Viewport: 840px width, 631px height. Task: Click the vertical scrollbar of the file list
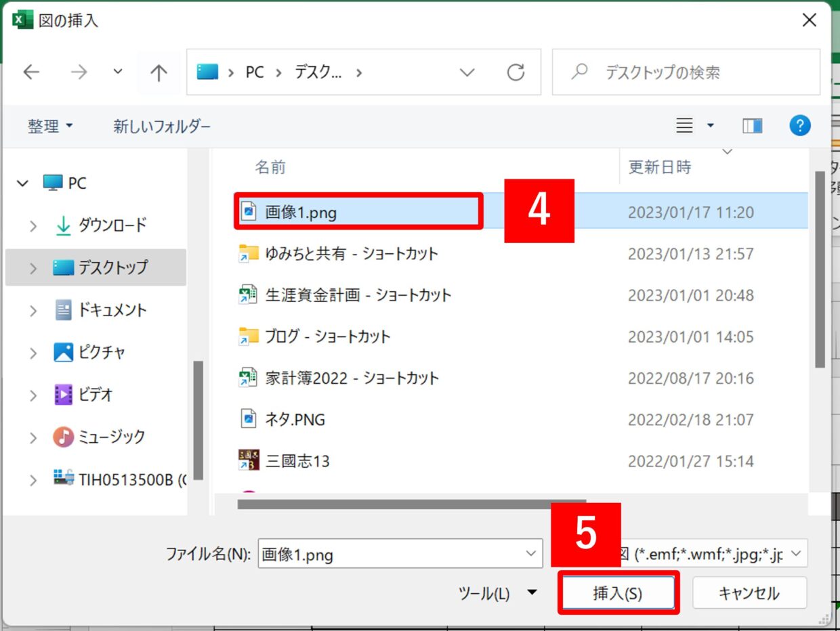(x=819, y=269)
